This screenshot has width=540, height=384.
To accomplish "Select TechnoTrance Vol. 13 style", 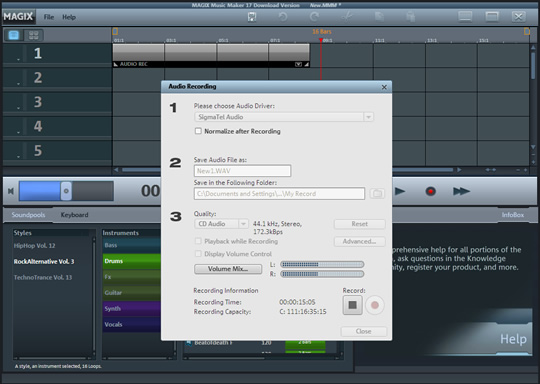I will point(43,277).
